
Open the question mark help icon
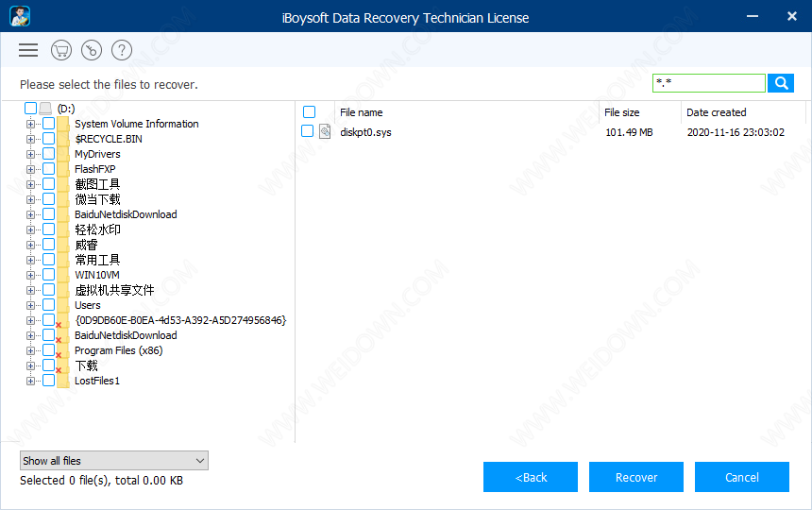pyautogui.click(x=122, y=50)
